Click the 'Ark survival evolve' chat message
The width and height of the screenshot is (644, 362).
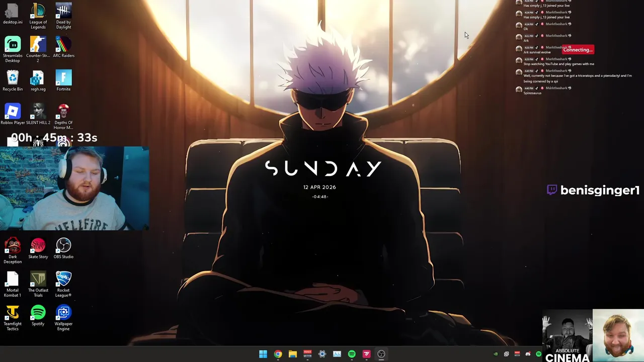(x=537, y=52)
